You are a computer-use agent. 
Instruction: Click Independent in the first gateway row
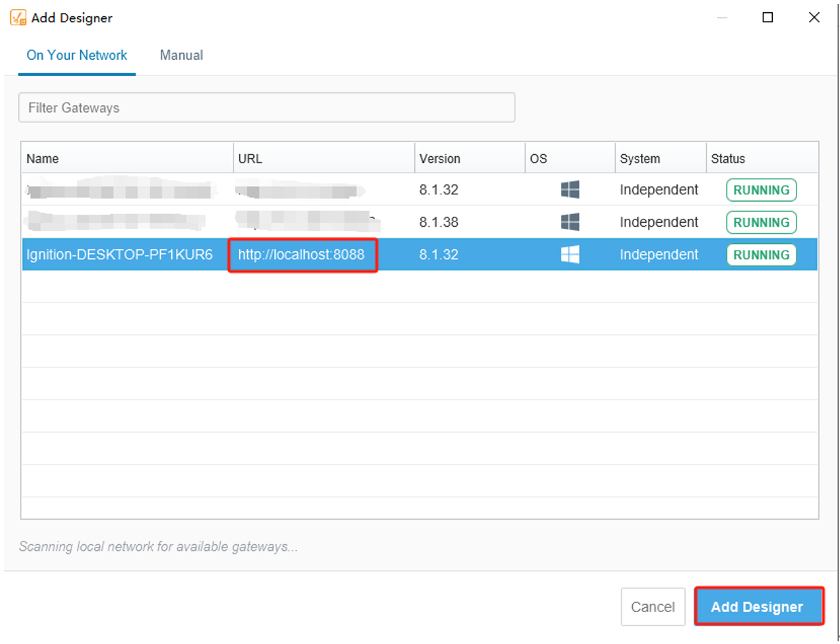[x=659, y=190]
